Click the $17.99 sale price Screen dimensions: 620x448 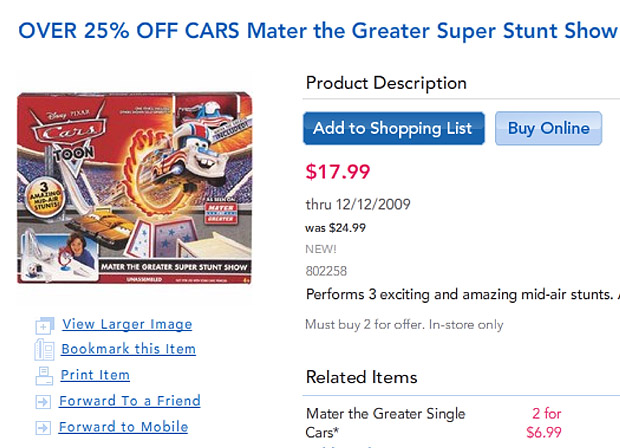tap(338, 172)
